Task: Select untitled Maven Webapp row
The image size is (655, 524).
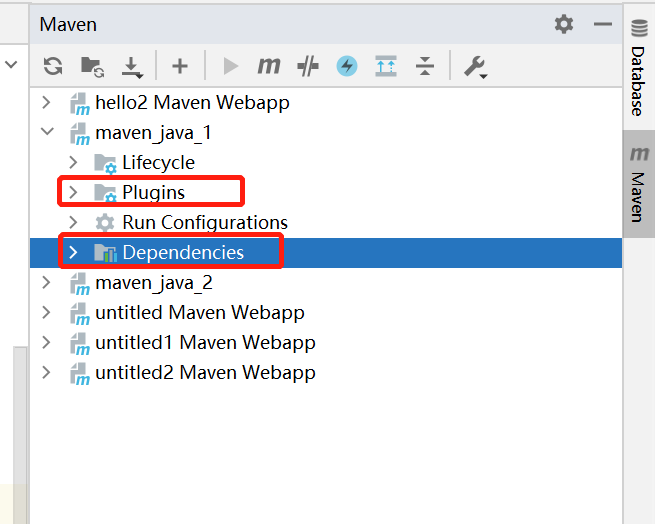Action: click(326, 313)
